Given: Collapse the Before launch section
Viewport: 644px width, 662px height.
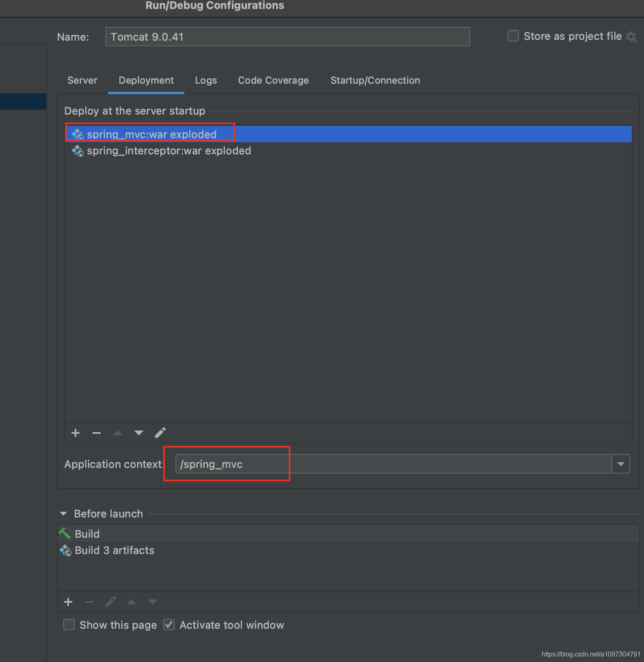Looking at the screenshot, I should (63, 514).
